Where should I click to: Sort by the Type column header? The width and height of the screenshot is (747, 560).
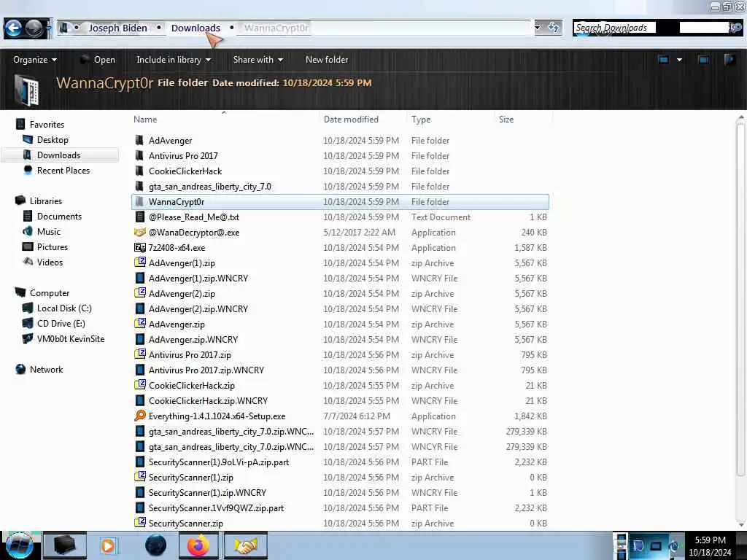[x=421, y=120]
